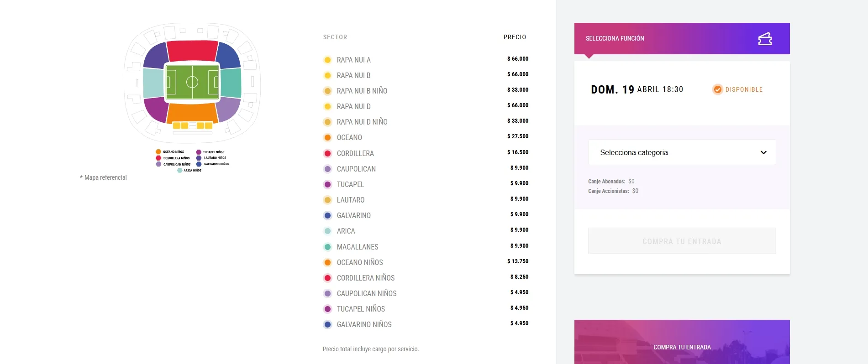Viewport: 868px width, 364px height.
Task: Click the CORDILLERA sector name in list
Action: 355,153
